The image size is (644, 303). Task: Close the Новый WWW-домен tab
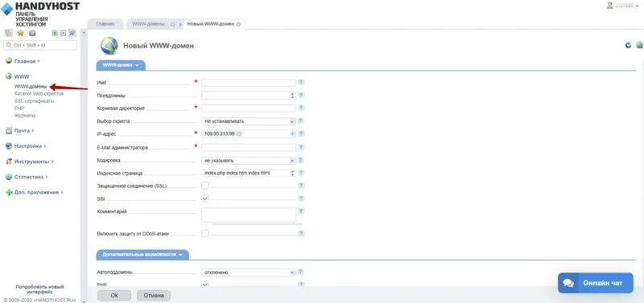click(x=238, y=24)
